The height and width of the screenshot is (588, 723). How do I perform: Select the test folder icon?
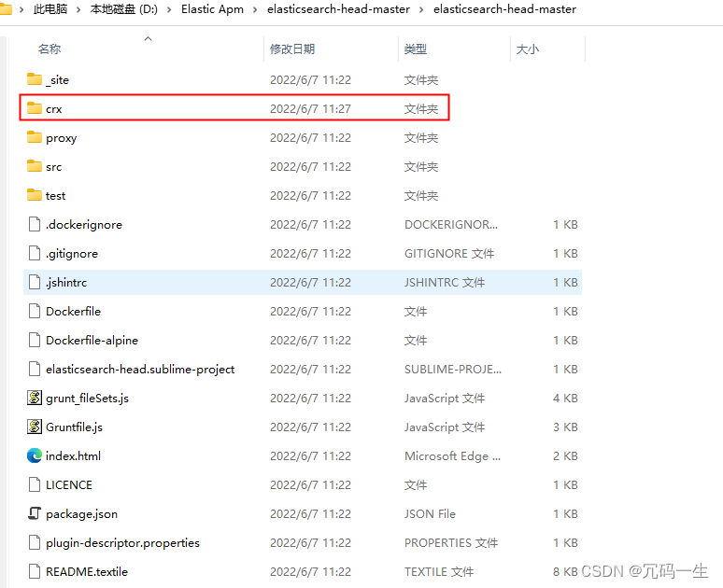click(x=35, y=195)
